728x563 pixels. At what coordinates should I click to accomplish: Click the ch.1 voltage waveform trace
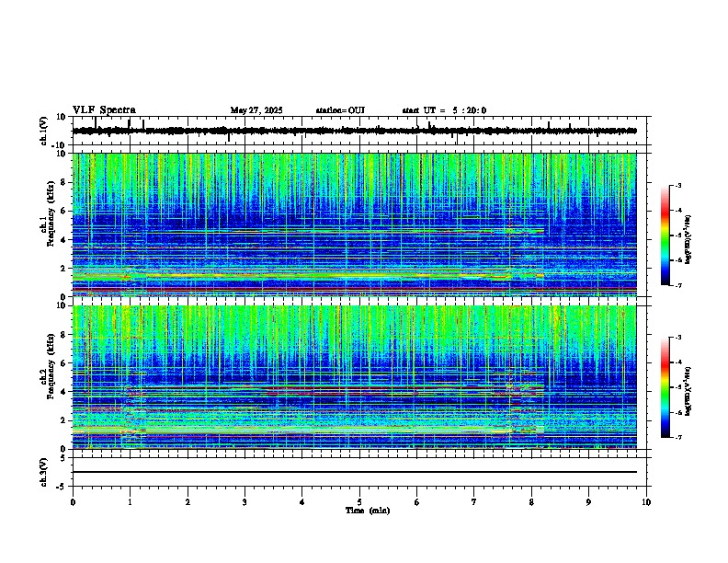point(354,131)
